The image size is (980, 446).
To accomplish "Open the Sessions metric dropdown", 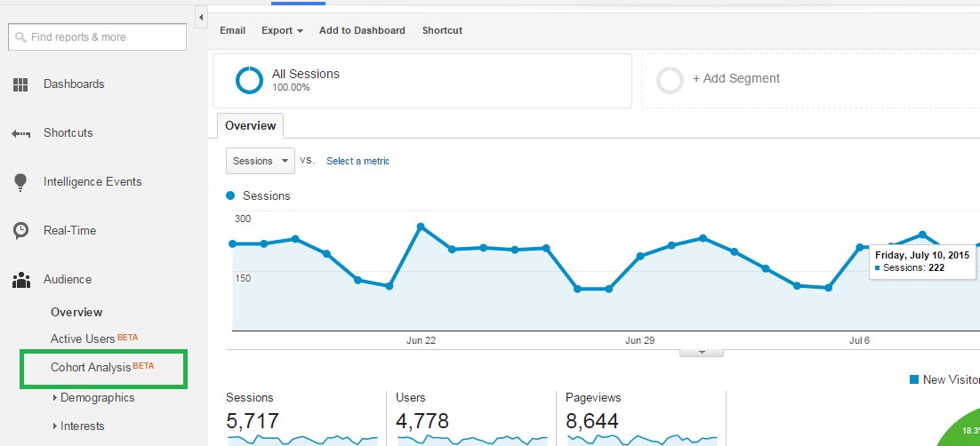I will (x=261, y=161).
